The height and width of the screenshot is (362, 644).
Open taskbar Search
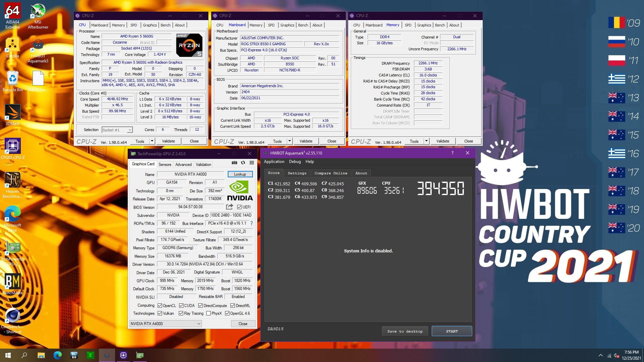point(24,355)
